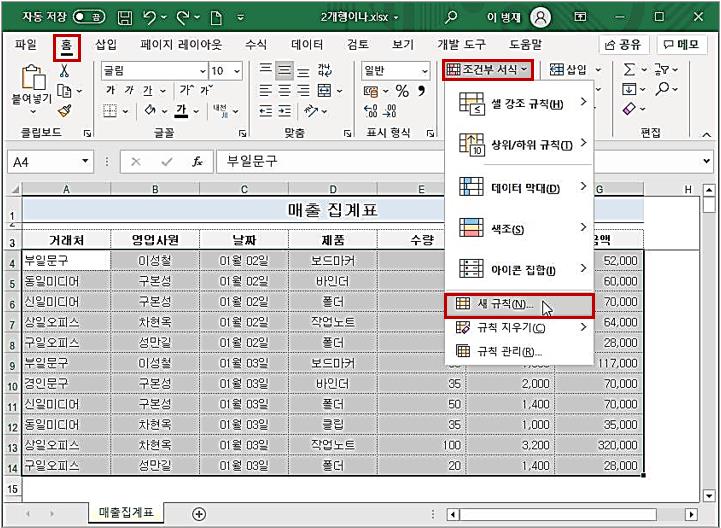This screenshot has width=721, height=528.
Task: Open 셀 강조 규칙 submenu
Action: (519, 103)
